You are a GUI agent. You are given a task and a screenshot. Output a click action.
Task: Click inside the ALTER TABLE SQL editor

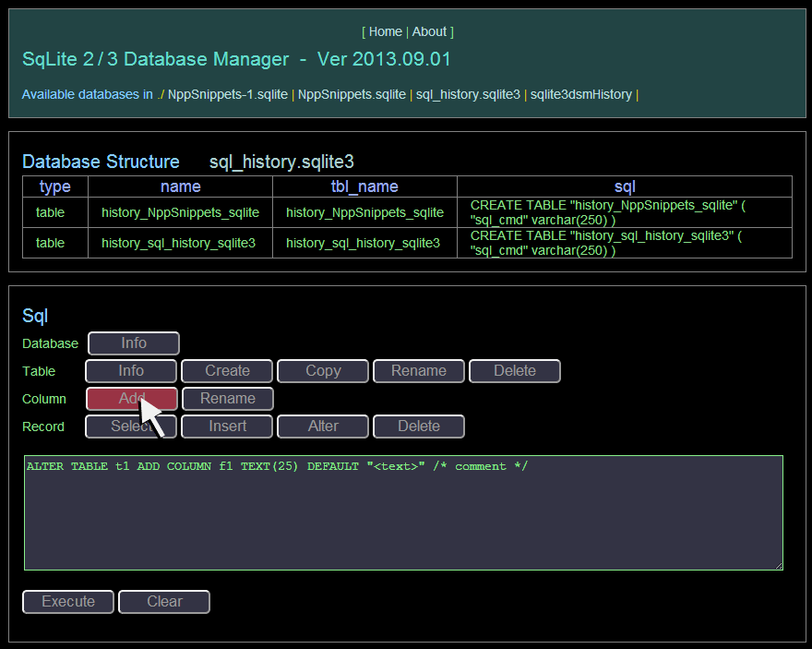404,512
